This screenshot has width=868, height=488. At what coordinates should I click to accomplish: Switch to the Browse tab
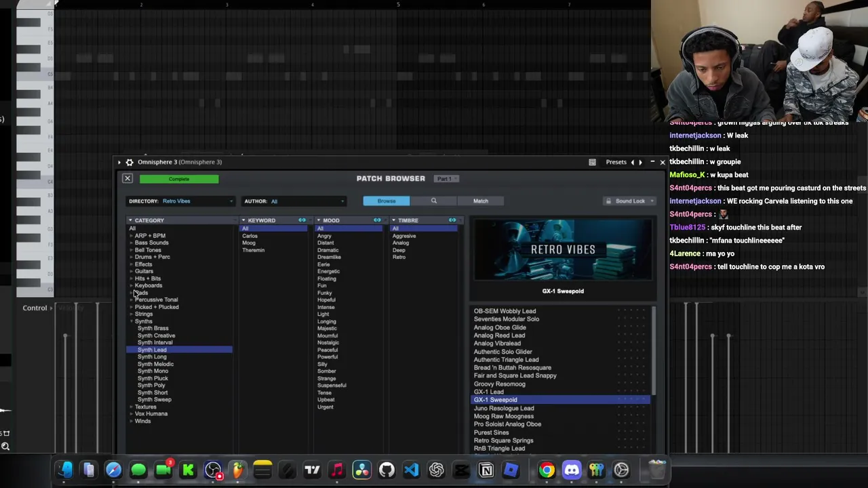pyautogui.click(x=387, y=201)
